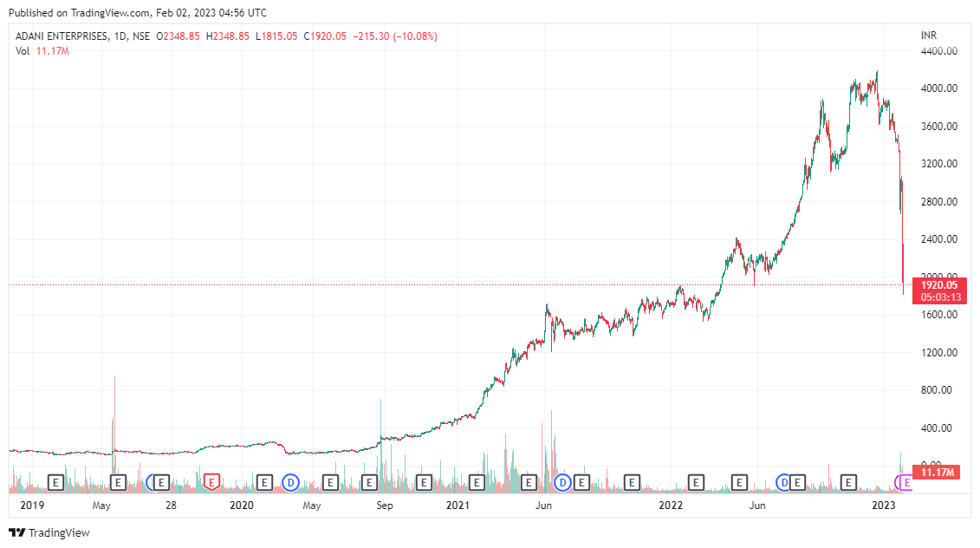Click the E marker just after 2022 label
The height and width of the screenshot is (548, 980).
click(x=696, y=482)
